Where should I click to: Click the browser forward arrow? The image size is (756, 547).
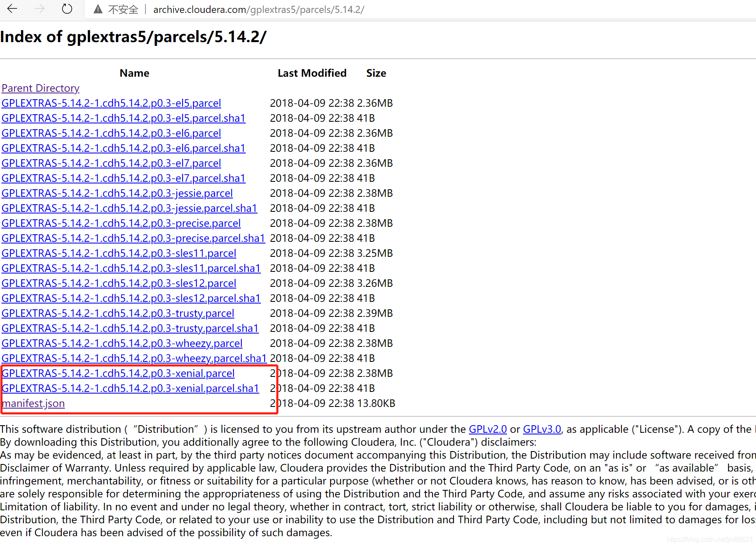point(40,9)
